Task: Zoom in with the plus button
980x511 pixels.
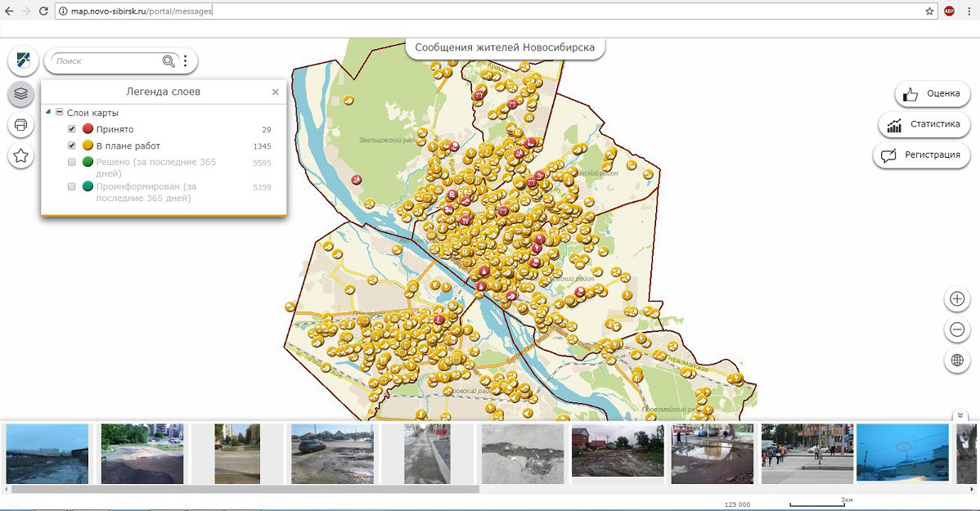Action: coord(956,299)
